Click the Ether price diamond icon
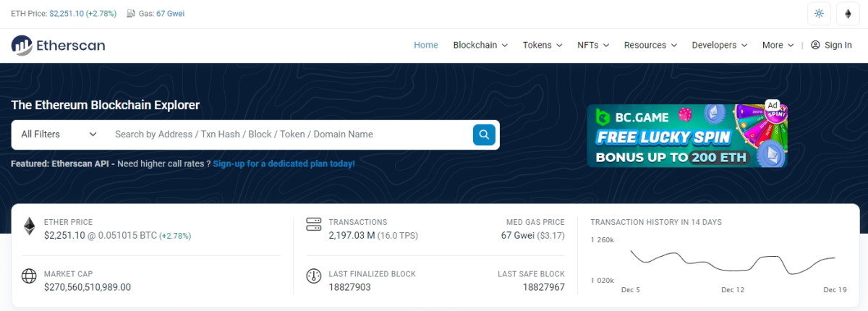 (30, 226)
